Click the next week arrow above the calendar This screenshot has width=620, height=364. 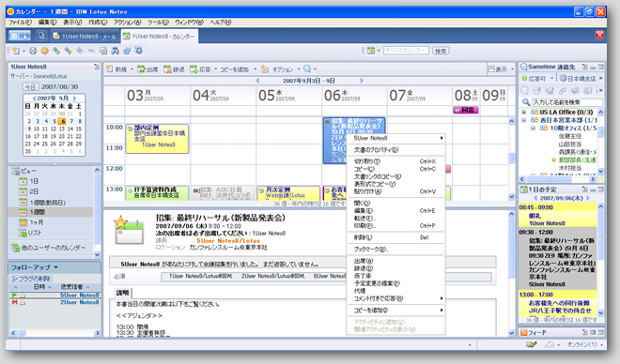click(362, 81)
